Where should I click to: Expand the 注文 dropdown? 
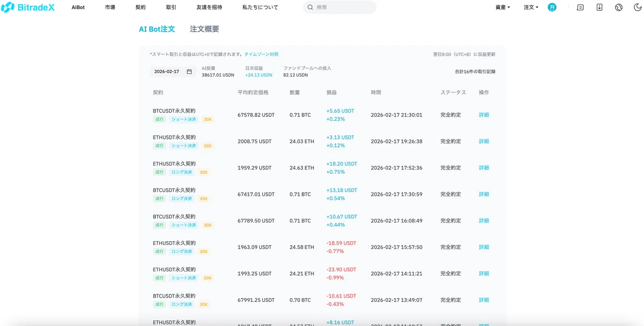coord(531,8)
